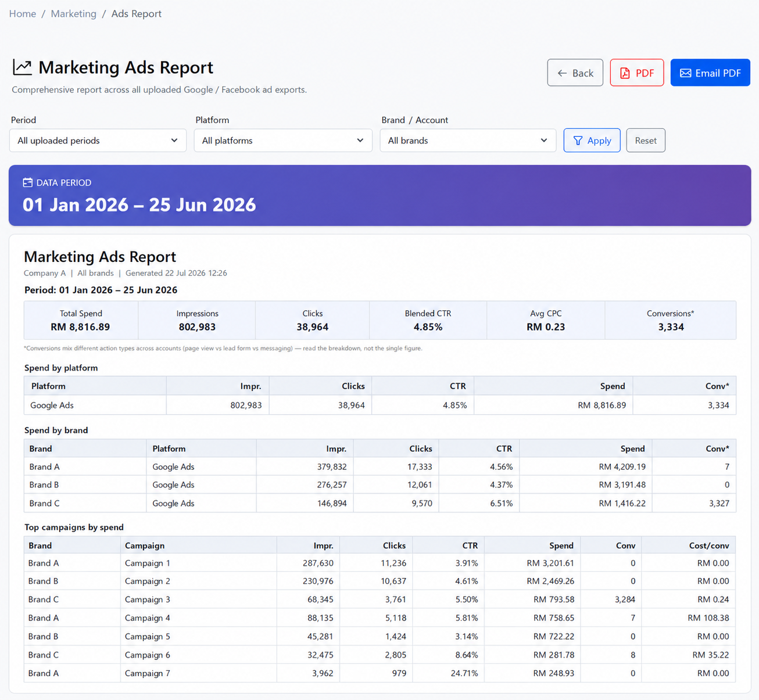Apply the selected filters
The height and width of the screenshot is (700, 759).
(x=592, y=141)
